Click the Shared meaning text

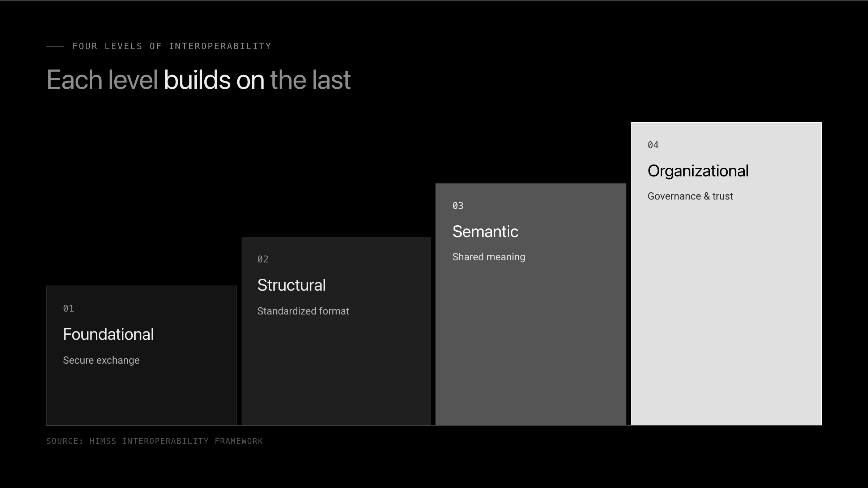pyautogui.click(x=489, y=257)
